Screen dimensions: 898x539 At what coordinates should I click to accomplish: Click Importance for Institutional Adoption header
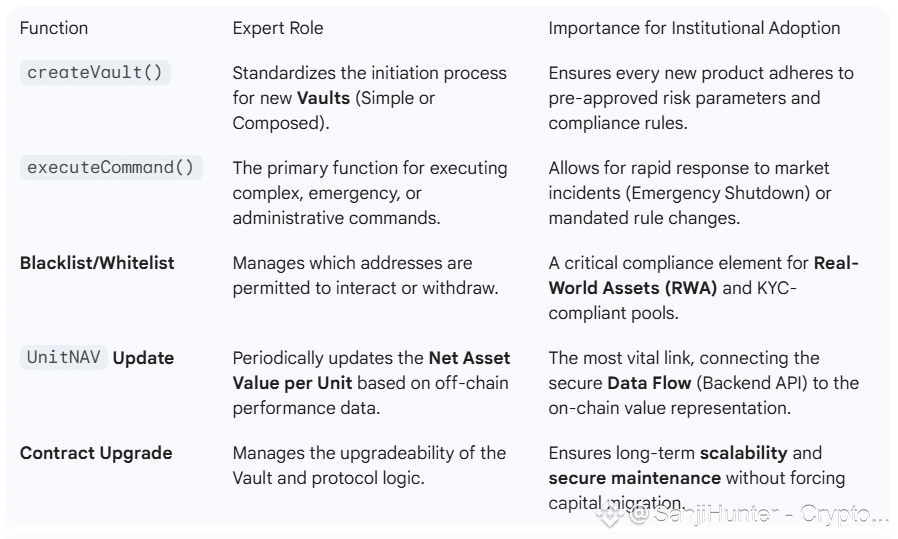[x=694, y=28]
